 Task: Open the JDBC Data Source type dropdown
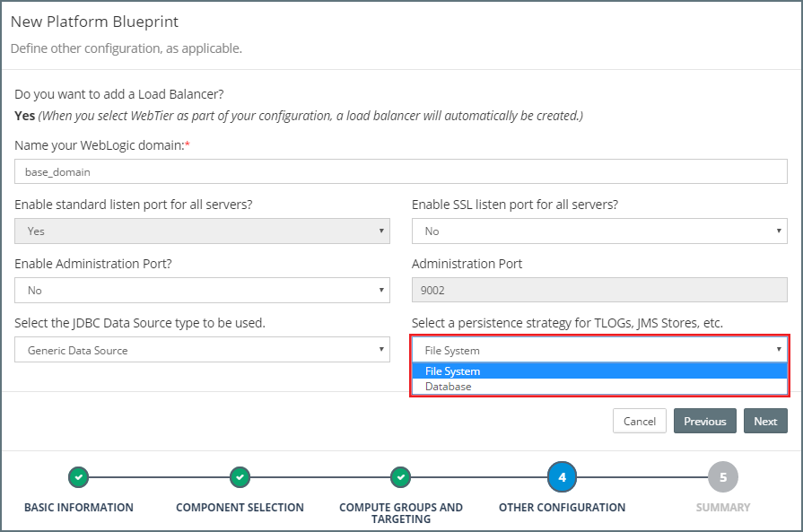[202, 350]
